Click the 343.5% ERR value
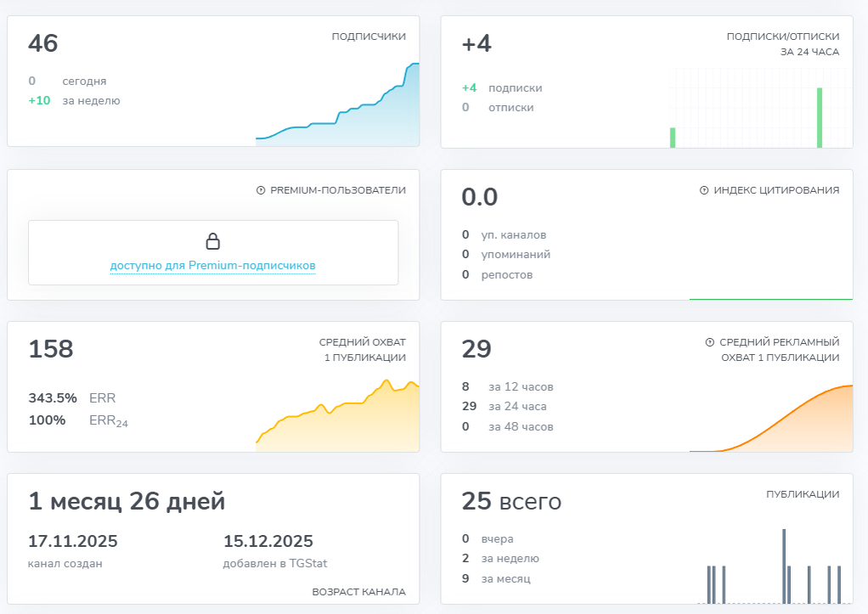This screenshot has width=868, height=614. click(x=53, y=398)
